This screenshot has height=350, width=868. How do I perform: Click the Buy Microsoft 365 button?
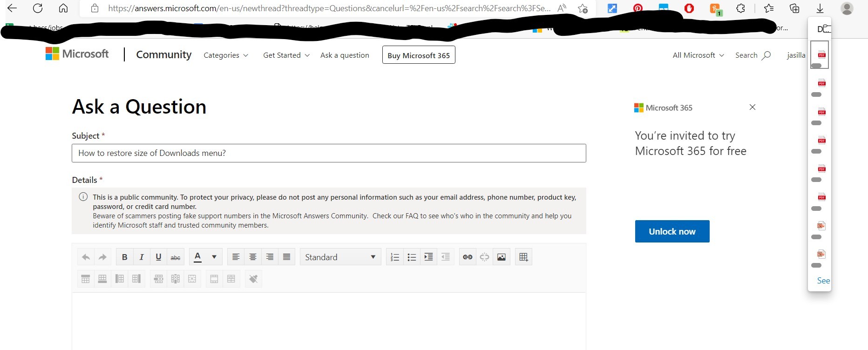point(419,55)
